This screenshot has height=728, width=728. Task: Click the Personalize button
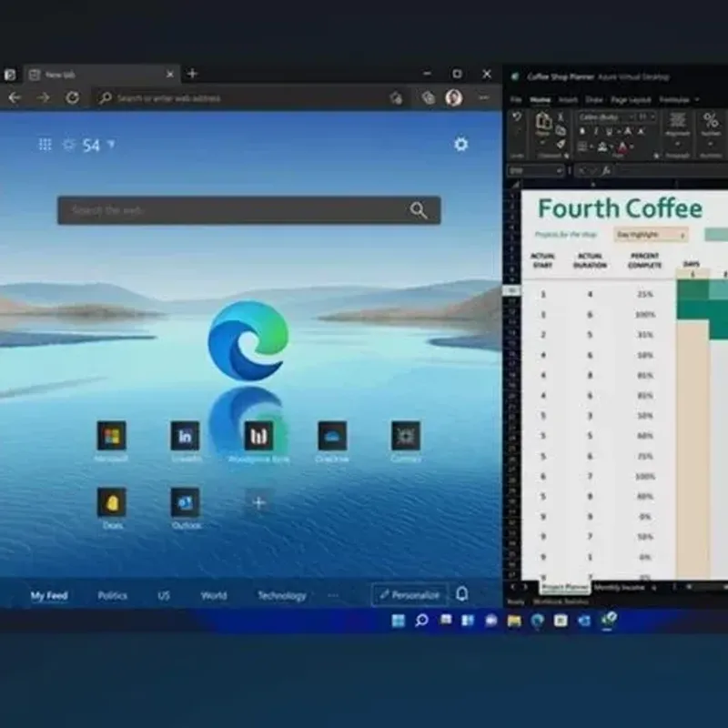point(409,595)
